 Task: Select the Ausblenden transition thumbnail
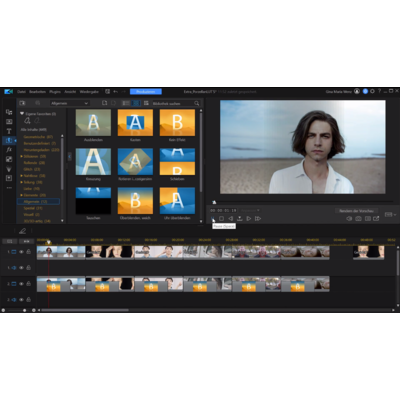click(x=93, y=122)
